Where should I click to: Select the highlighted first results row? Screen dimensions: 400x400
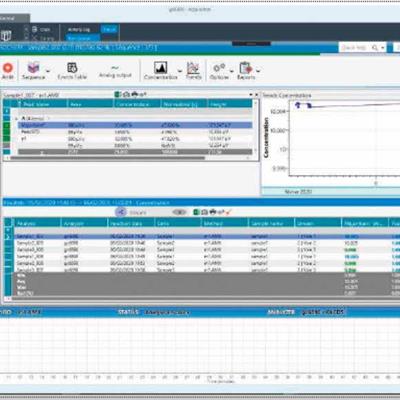click(207, 237)
